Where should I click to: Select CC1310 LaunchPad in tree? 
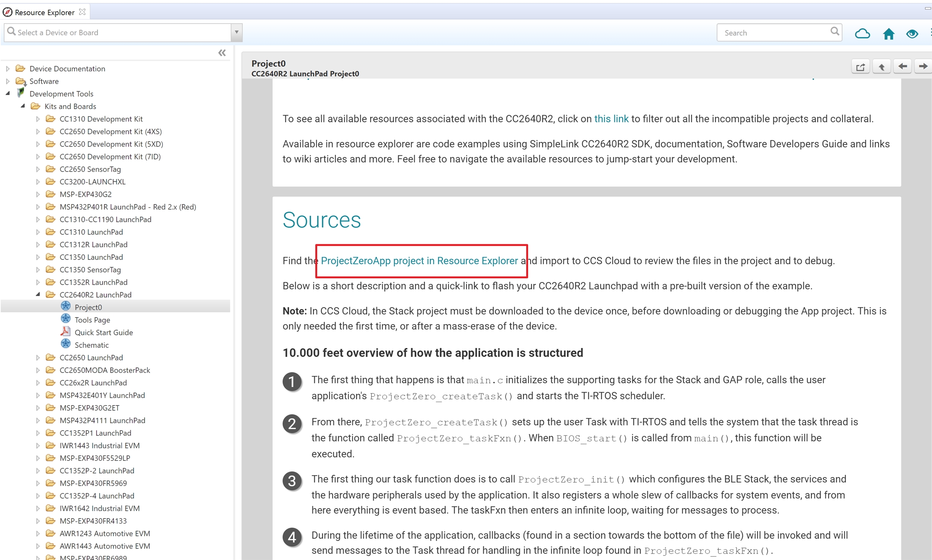click(x=91, y=232)
